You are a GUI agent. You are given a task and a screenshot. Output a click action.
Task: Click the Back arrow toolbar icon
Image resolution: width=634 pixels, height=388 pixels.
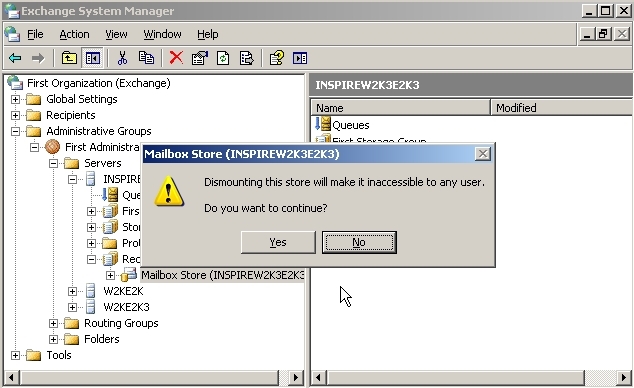click(x=15, y=59)
